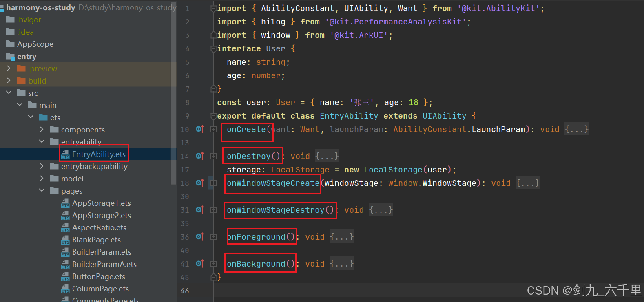Expand the model folder
Viewport: 644px width, 302px height.
coord(42,179)
